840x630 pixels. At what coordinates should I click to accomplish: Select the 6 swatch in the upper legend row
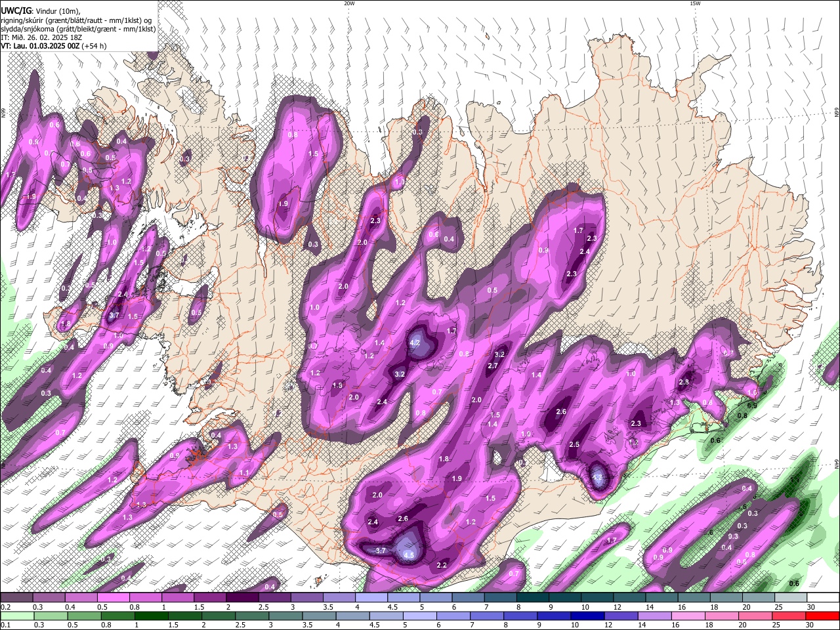468,598
